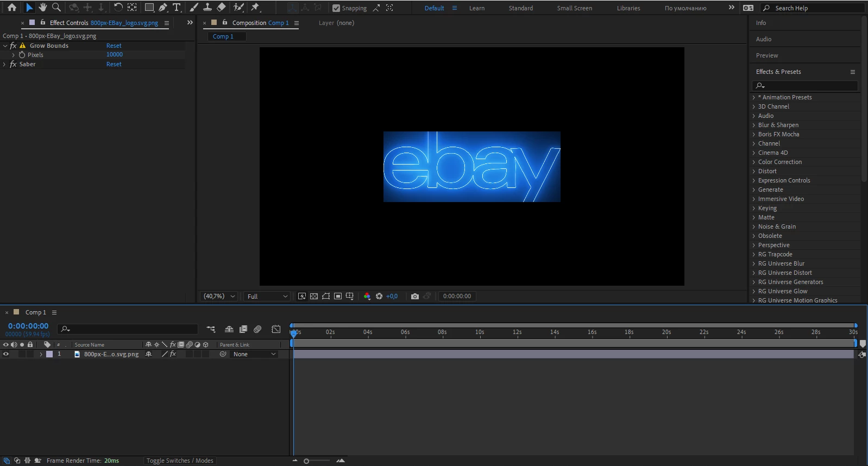Click the timeline zoom slider handle

(x=306, y=461)
